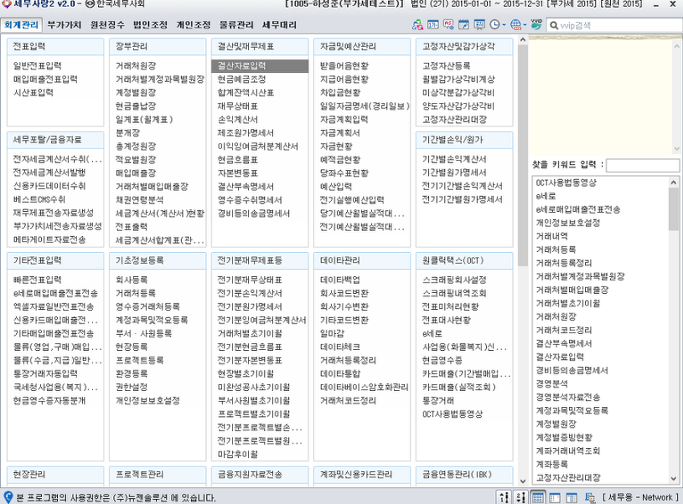
Task: Switch to the 세무대리 tab
Action: tap(279, 25)
